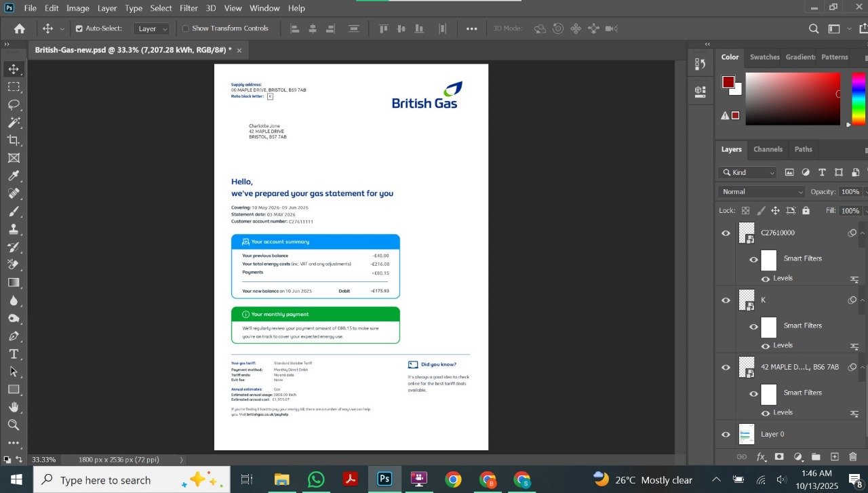Hide Layer 0 using its eye icon
The width and height of the screenshot is (868, 493).
(726, 434)
